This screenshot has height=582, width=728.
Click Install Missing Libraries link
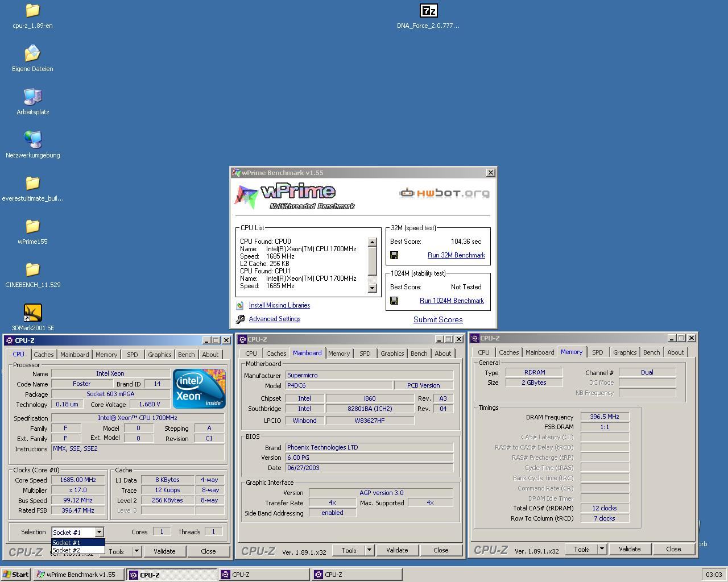click(279, 305)
